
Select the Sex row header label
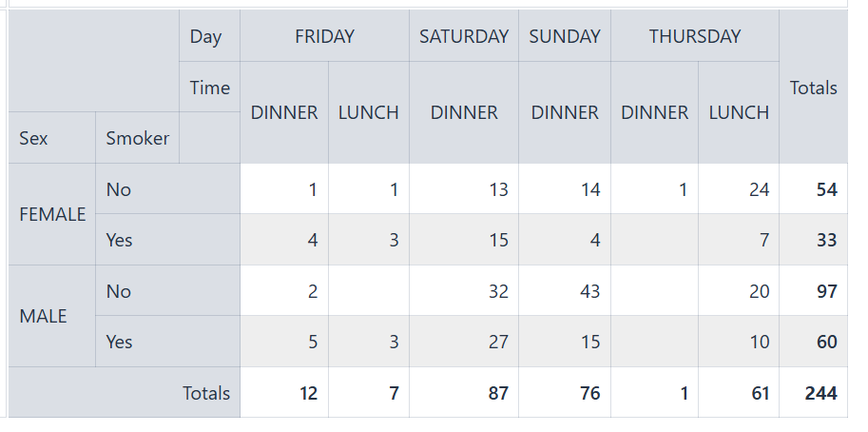33,138
